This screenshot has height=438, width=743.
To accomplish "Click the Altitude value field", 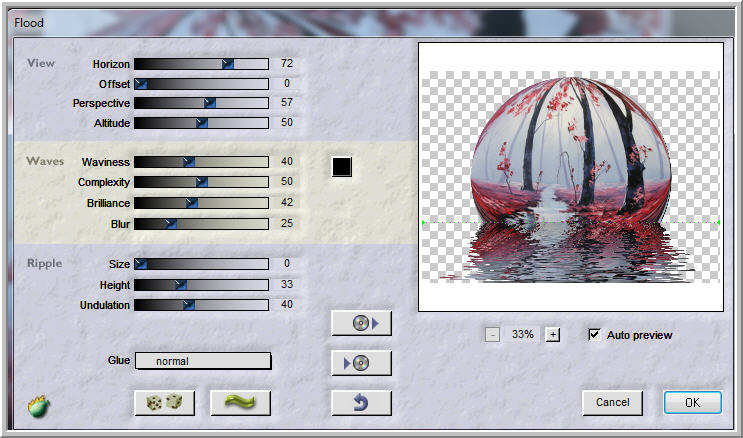I will 287,122.
